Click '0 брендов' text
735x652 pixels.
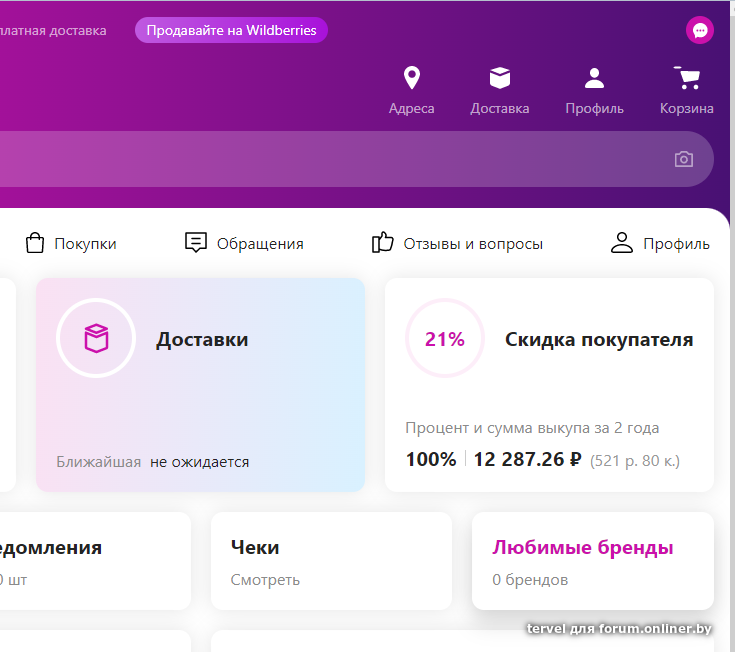[530, 580]
